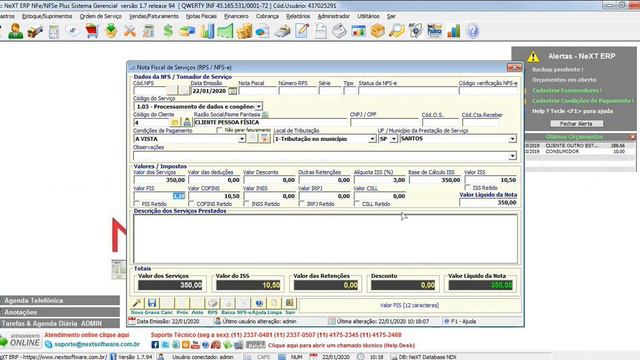Viewport: 640px width, 360px height.
Task: Expand município dropdown showing SANTOS
Action: (x=512, y=139)
